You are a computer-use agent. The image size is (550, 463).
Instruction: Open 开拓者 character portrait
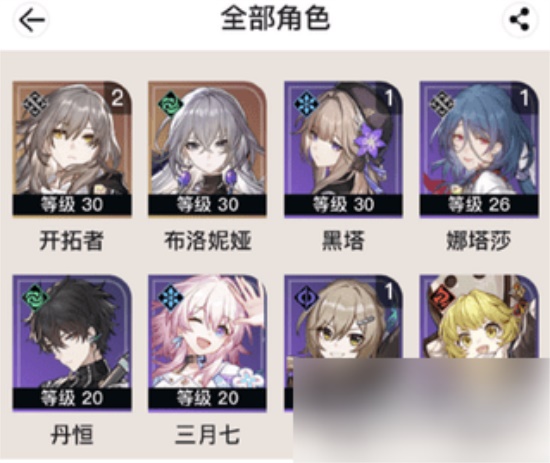point(72,148)
